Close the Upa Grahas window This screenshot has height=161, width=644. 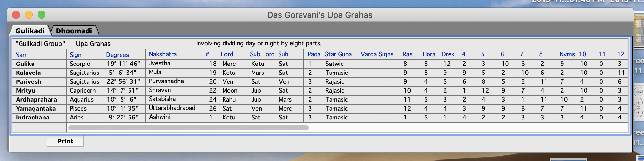pyautogui.click(x=16, y=15)
